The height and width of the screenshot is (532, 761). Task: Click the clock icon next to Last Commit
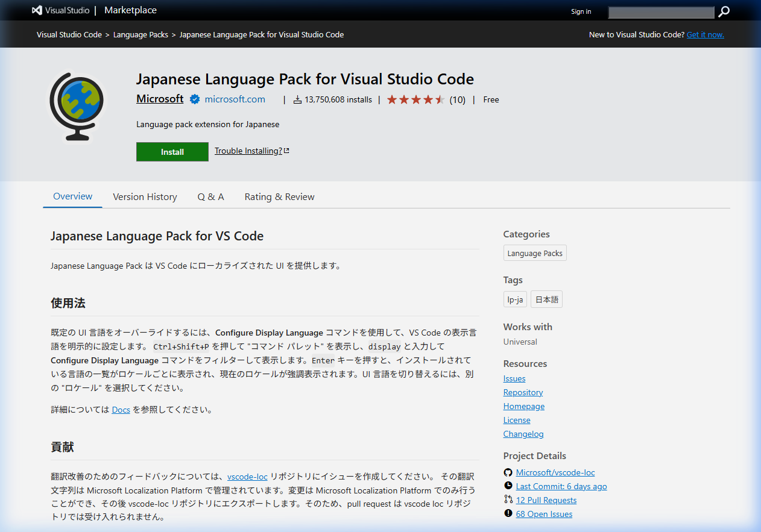click(508, 486)
